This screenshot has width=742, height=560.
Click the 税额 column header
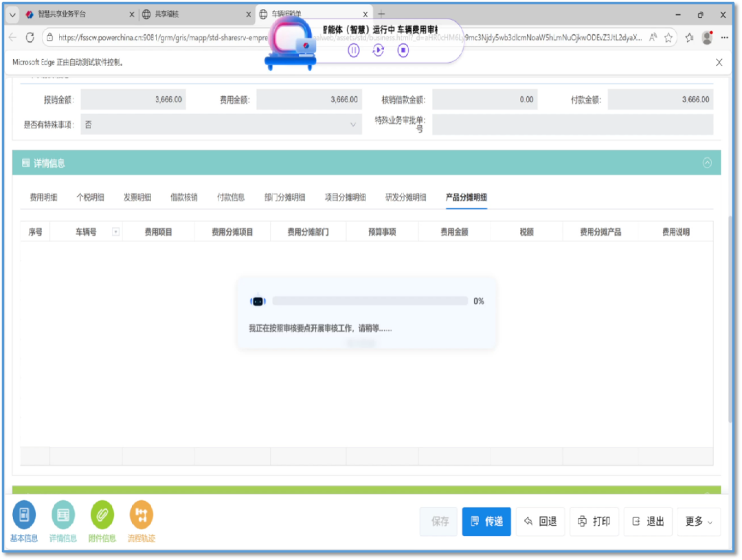click(527, 232)
